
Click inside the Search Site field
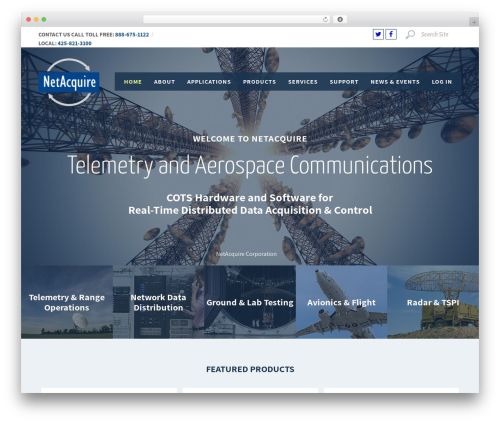(435, 34)
